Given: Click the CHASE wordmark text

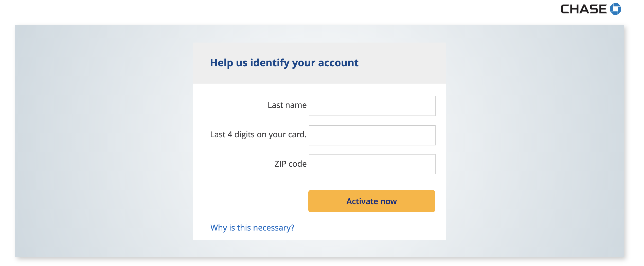Looking at the screenshot, I should click(583, 9).
